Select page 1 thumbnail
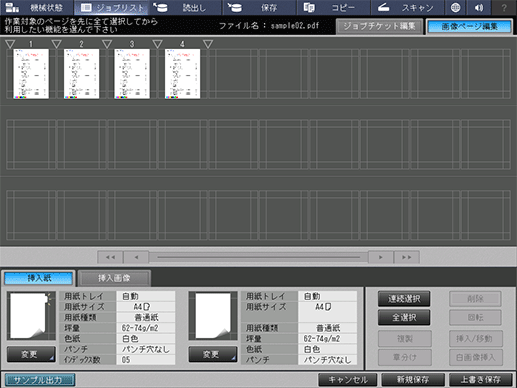 tap(31, 74)
